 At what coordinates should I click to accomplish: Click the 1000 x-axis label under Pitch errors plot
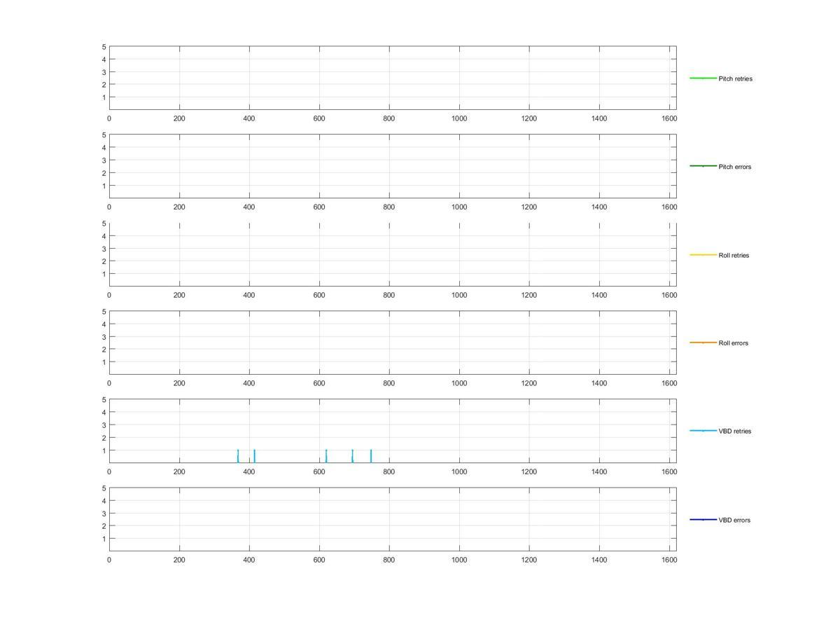pyautogui.click(x=459, y=207)
